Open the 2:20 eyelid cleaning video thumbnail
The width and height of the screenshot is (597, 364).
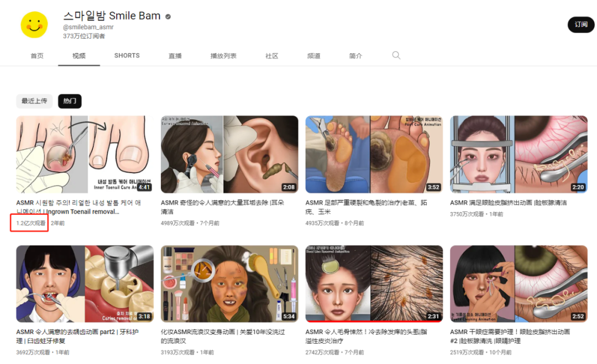[x=519, y=154]
